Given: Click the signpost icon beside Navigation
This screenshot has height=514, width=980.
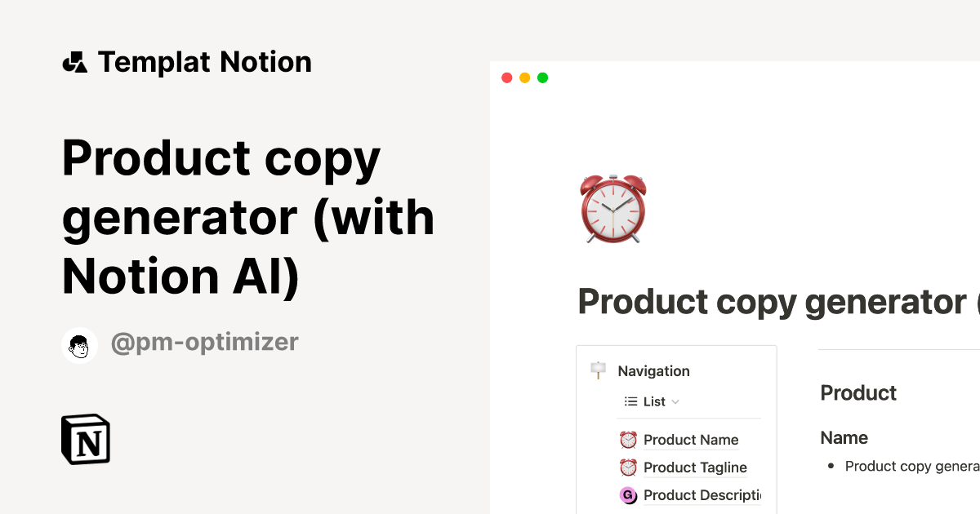Looking at the screenshot, I should (x=598, y=370).
